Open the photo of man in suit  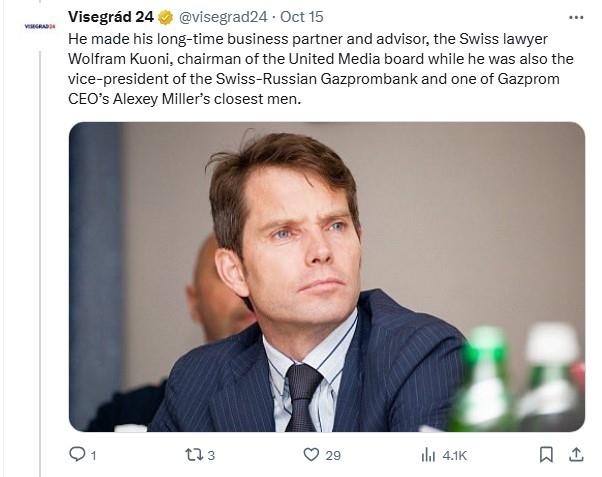point(326,276)
